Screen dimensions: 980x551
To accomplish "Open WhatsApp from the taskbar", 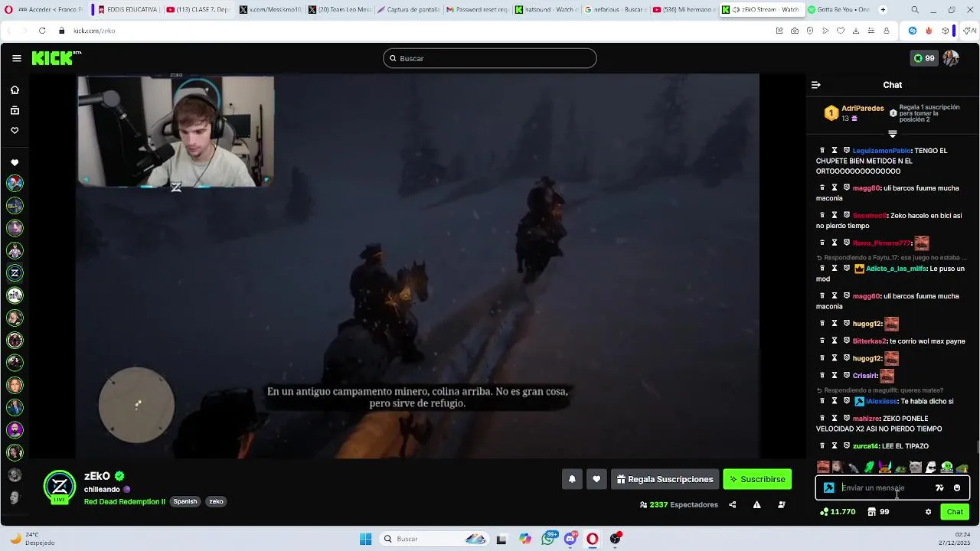I will pyautogui.click(x=548, y=539).
